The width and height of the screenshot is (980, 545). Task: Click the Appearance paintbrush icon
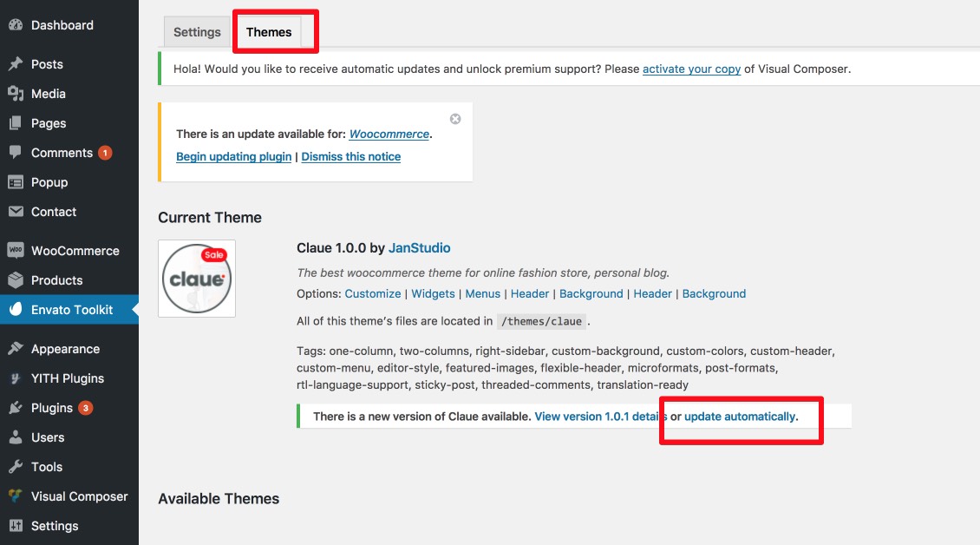pyautogui.click(x=16, y=349)
